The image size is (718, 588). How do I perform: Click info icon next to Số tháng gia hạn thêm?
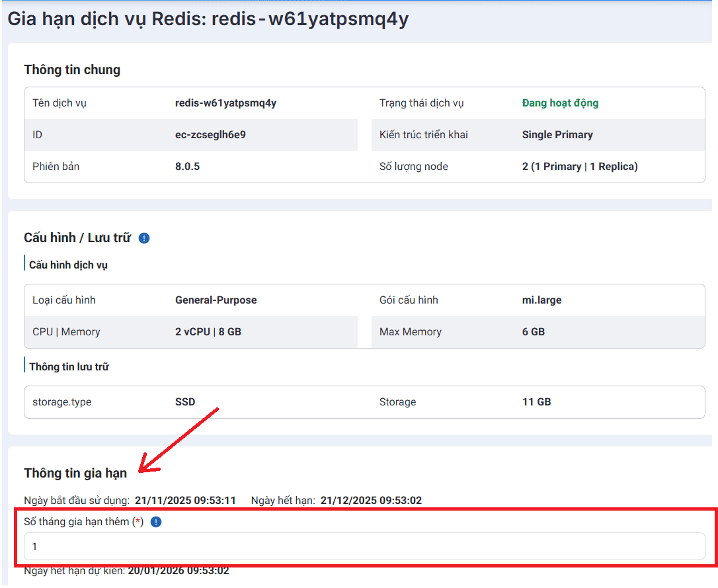(x=156, y=522)
